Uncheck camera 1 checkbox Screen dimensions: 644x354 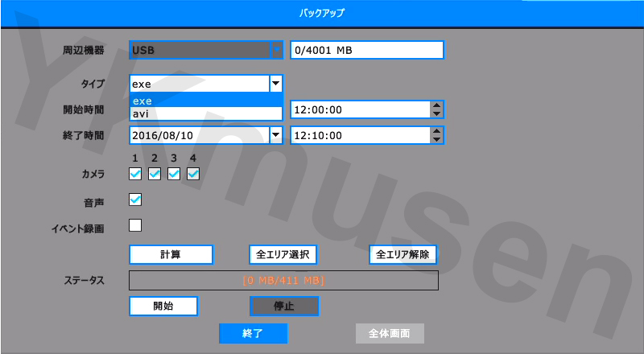(x=135, y=174)
